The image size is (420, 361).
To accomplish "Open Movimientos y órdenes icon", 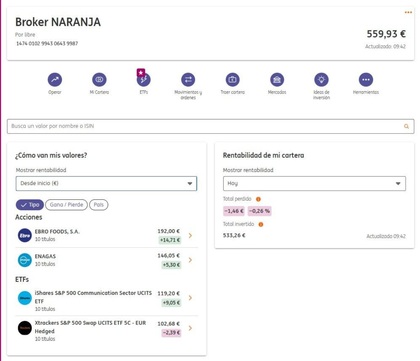I will tap(188, 80).
